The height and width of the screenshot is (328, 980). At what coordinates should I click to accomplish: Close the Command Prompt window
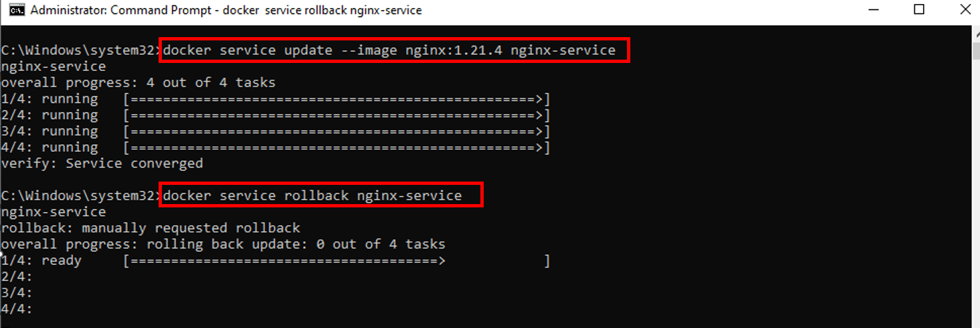coord(965,10)
